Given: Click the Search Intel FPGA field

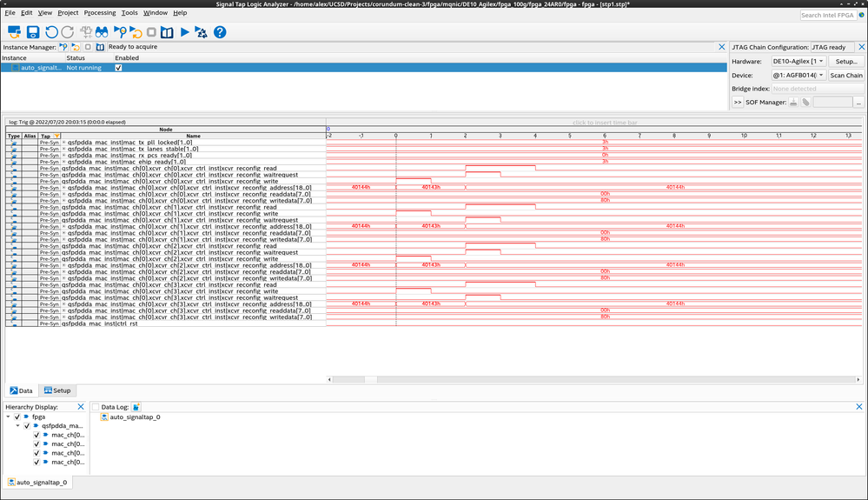Looking at the screenshot, I should [x=827, y=15].
